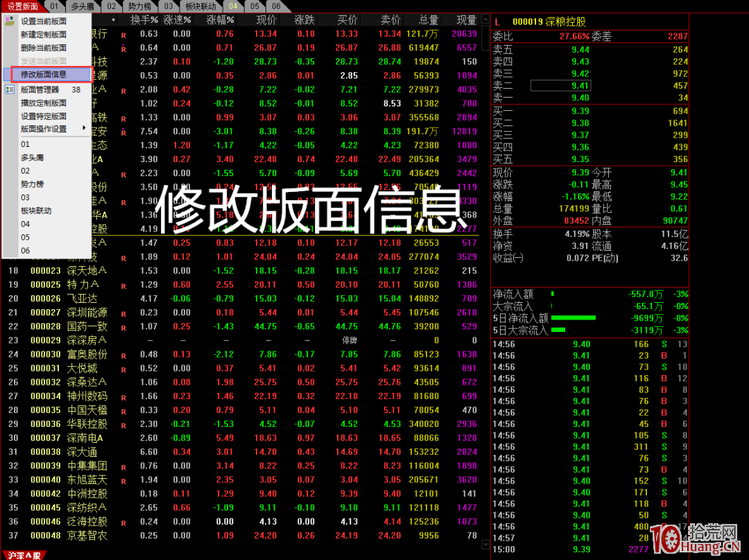
Task: Click the 买一 row price 9.39
Action: [580, 111]
